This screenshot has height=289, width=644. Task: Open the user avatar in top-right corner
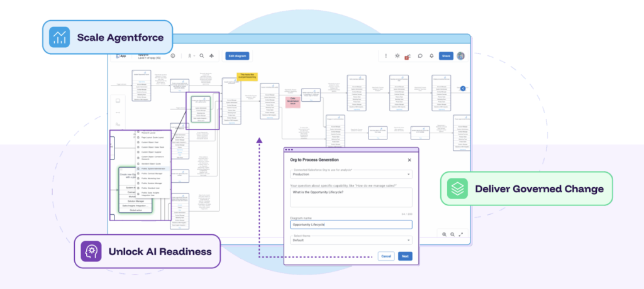[460, 56]
